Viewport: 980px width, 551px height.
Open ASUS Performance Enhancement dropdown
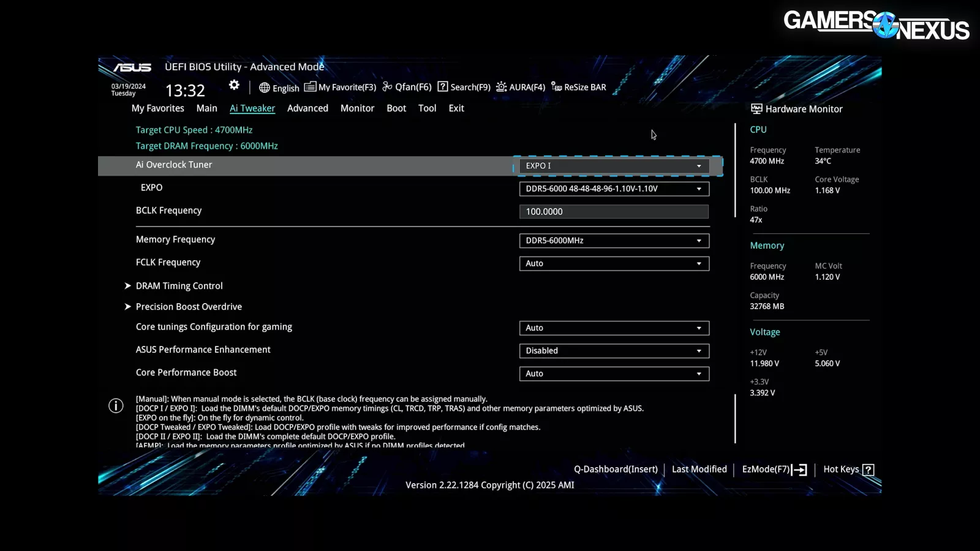(614, 351)
